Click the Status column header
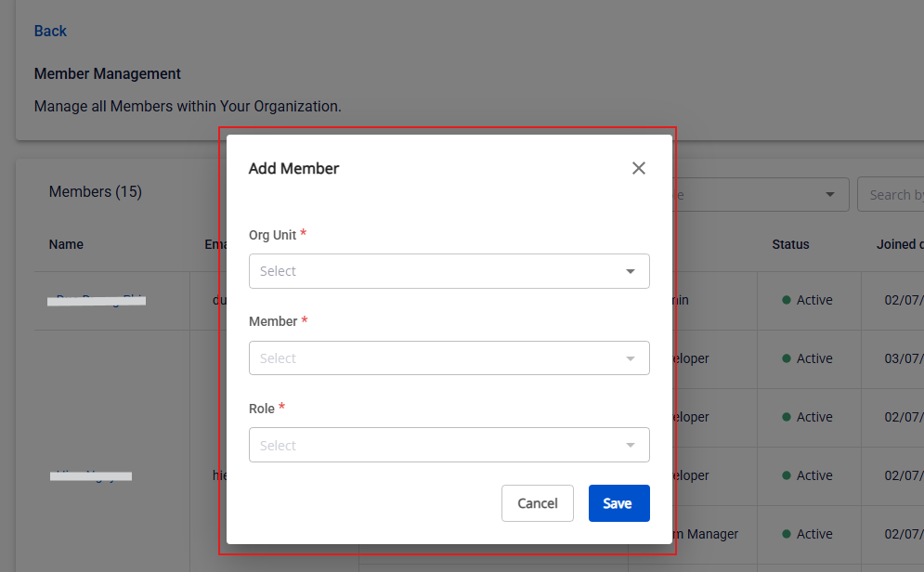This screenshot has height=572, width=924. [790, 244]
